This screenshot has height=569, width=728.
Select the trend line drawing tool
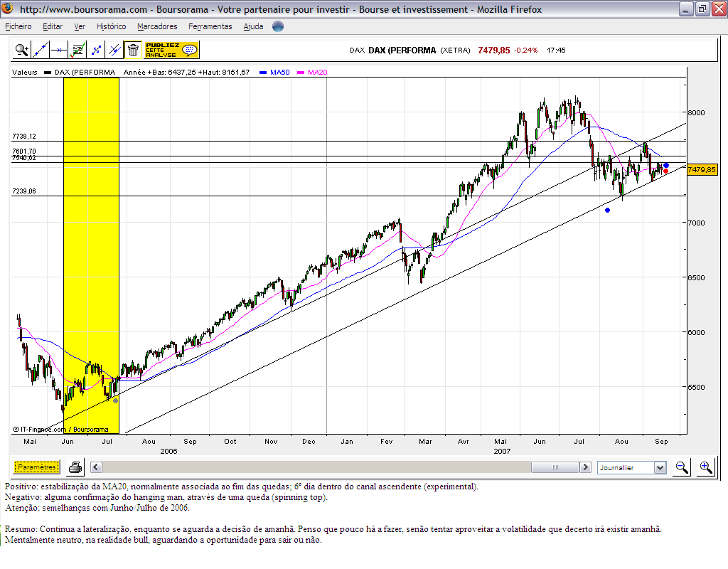tap(40, 50)
